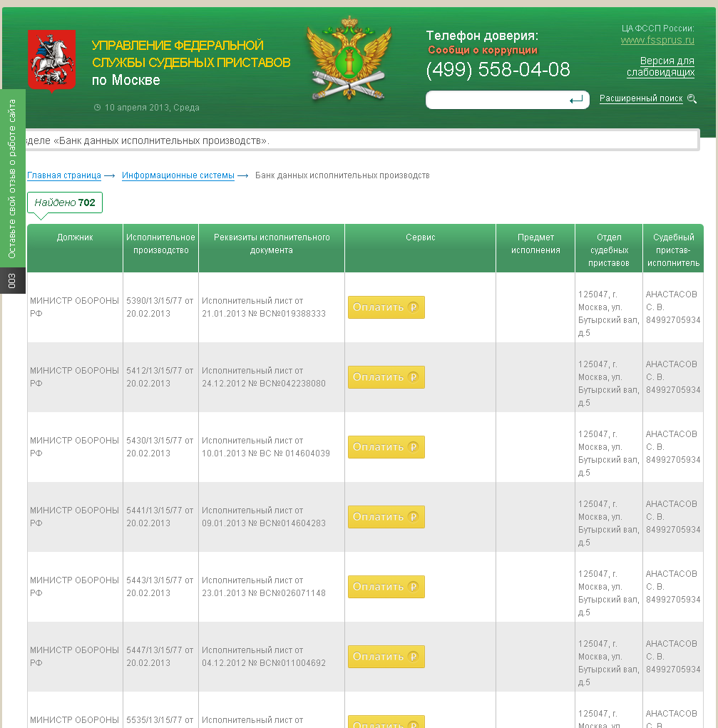
Task: Click Оплатить button for proceeding 5430/13/15/77
Action: click(386, 447)
